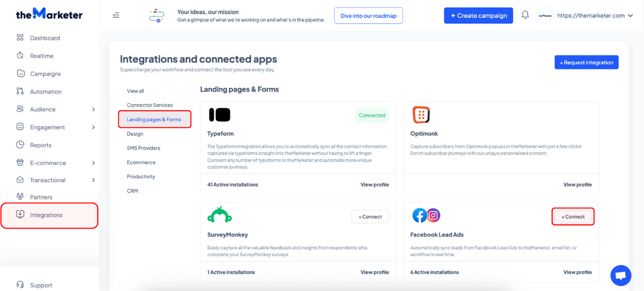Click Create campaign button

click(x=478, y=16)
